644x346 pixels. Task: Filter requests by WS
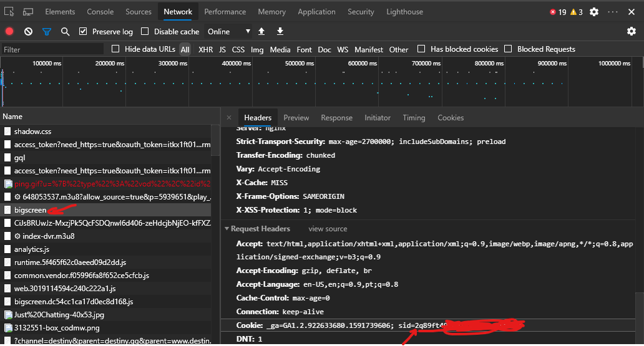click(343, 50)
